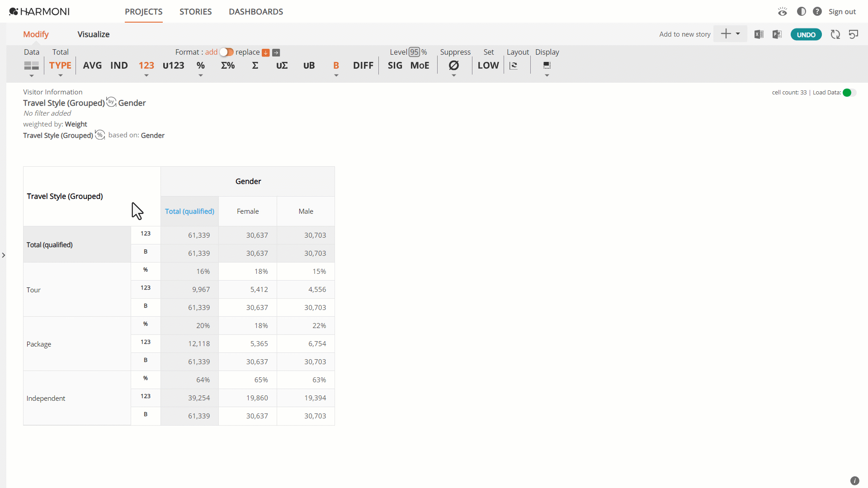Toggle the % percentage statistic
Viewport: 868px width, 488px height.
201,66
